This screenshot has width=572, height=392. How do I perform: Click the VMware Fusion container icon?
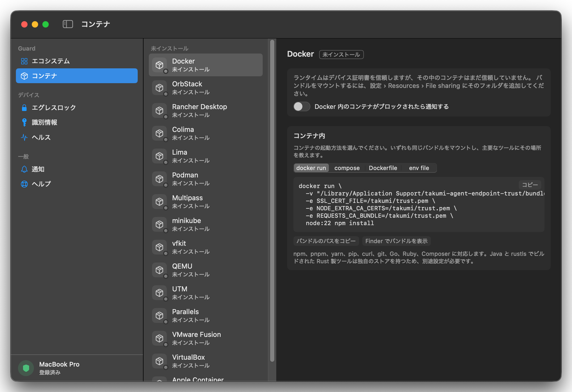click(159, 338)
